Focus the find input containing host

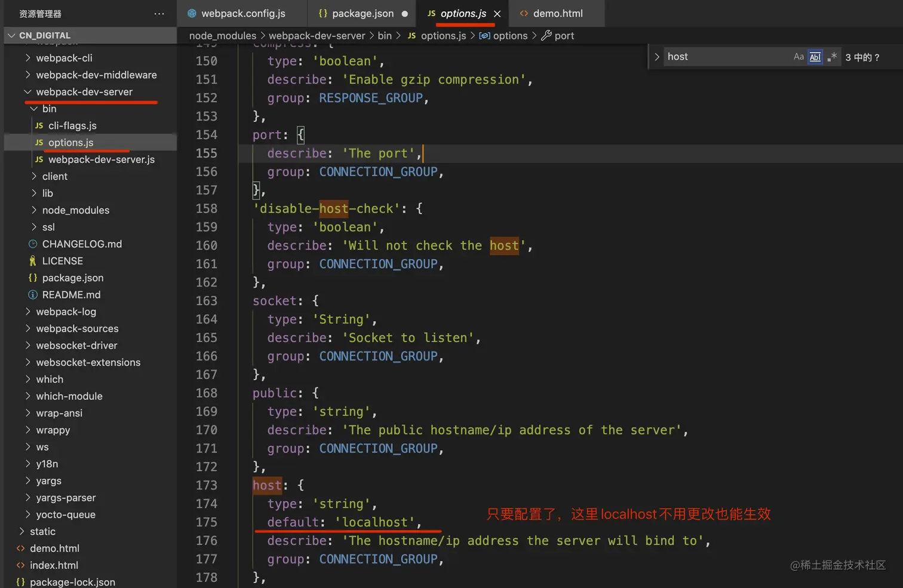(x=727, y=57)
